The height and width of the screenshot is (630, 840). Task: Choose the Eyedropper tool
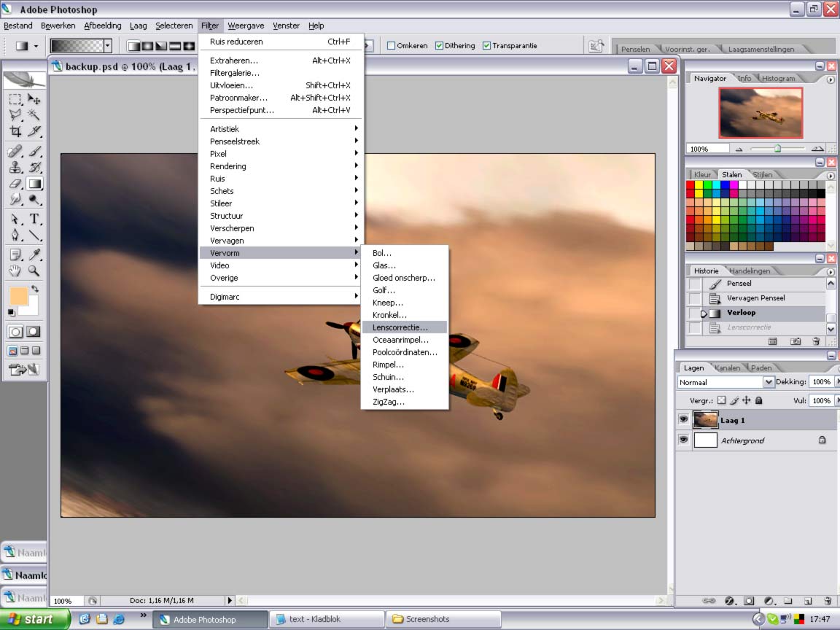click(34, 254)
